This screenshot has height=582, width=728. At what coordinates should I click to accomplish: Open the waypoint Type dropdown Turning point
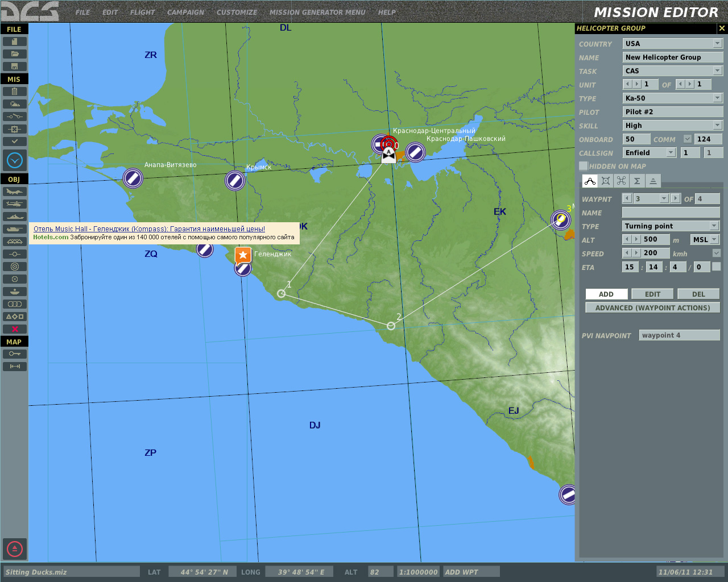[671, 226]
